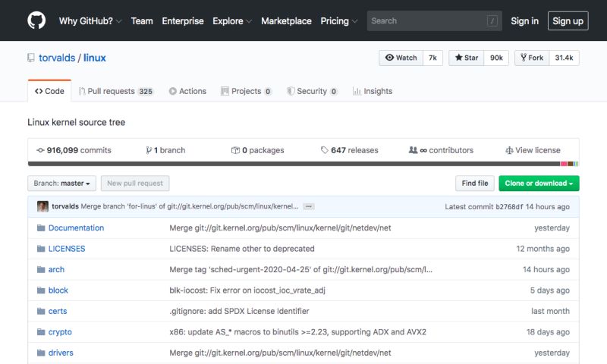Switch to the Projects tab
The width and height of the screenshot is (607, 364).
(246, 91)
